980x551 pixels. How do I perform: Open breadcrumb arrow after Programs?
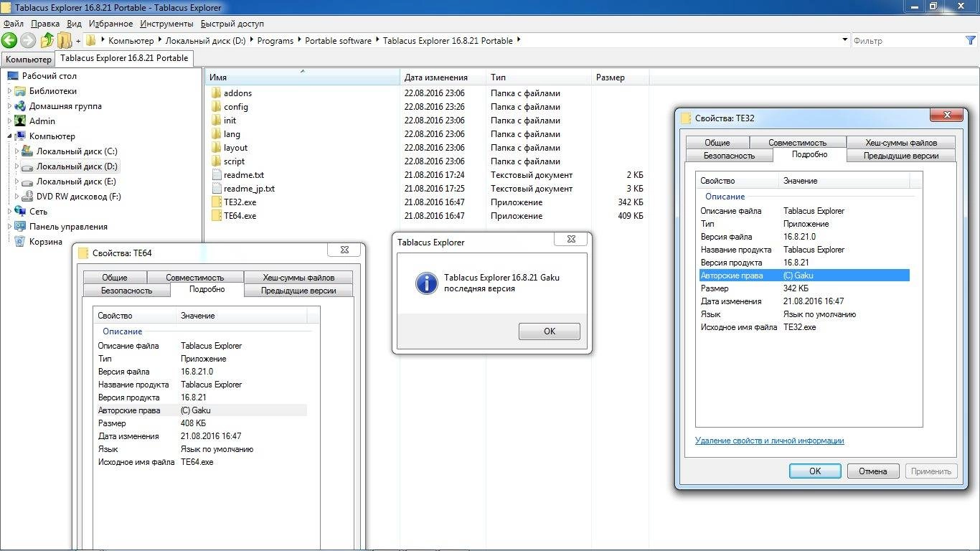pos(299,40)
